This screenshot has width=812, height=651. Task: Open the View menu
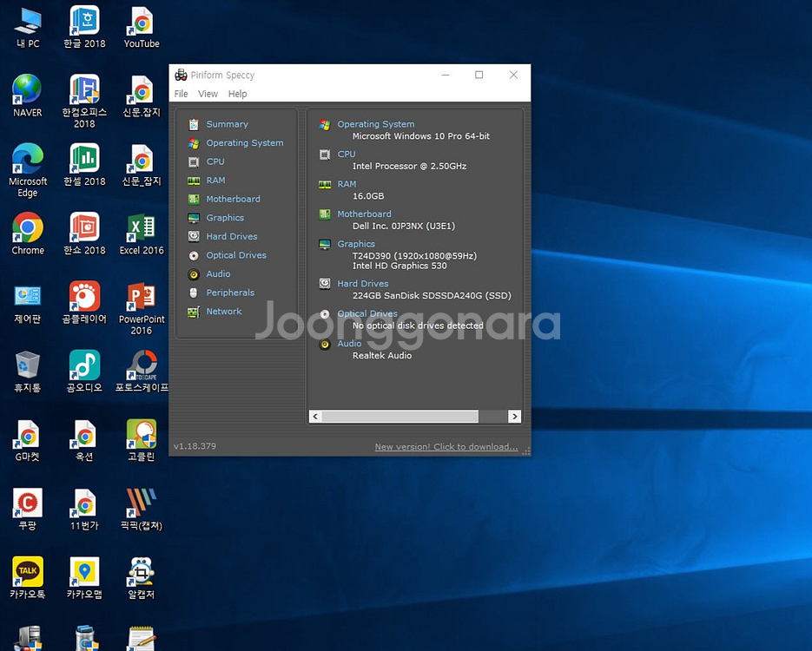click(x=208, y=94)
